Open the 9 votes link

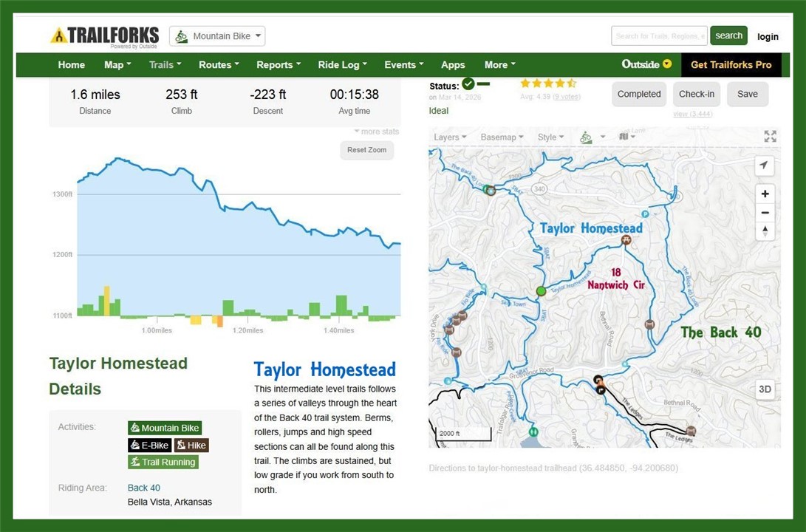pos(567,97)
